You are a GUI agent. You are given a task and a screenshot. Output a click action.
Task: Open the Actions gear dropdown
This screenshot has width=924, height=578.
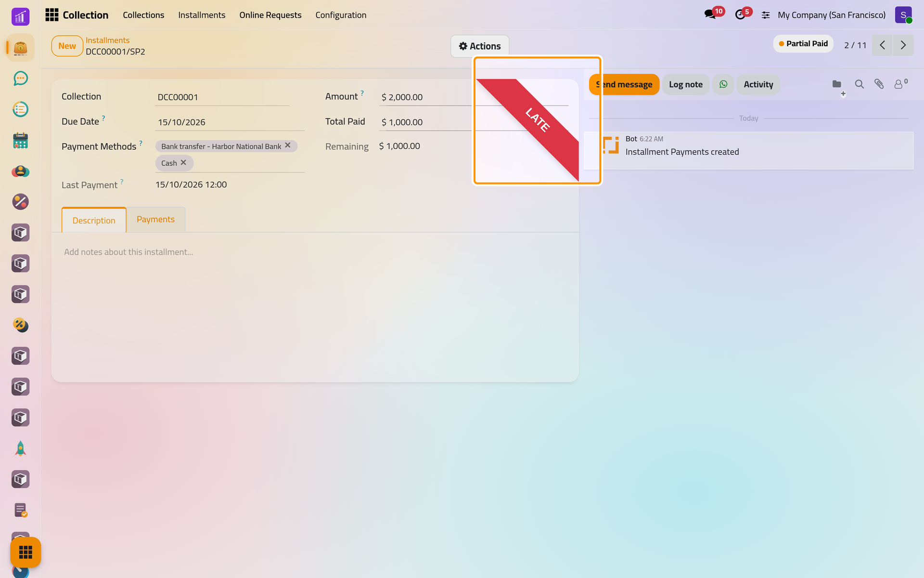480,46
